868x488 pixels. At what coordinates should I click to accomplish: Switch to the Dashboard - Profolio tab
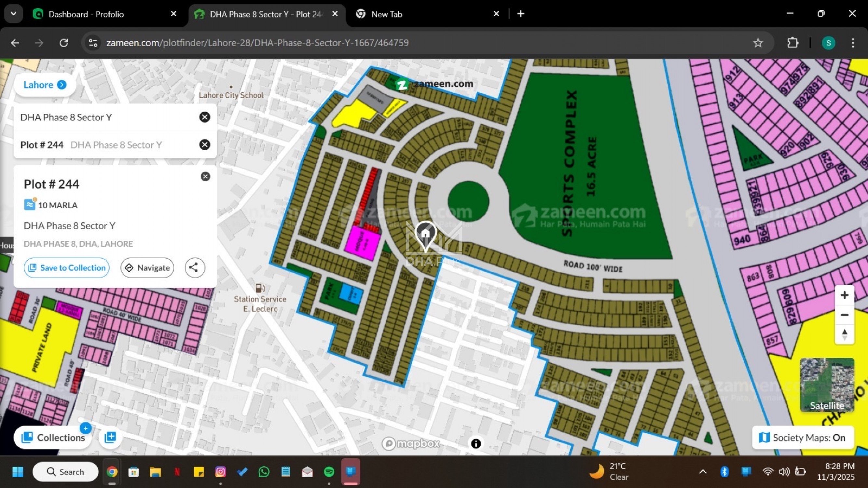(86, 14)
